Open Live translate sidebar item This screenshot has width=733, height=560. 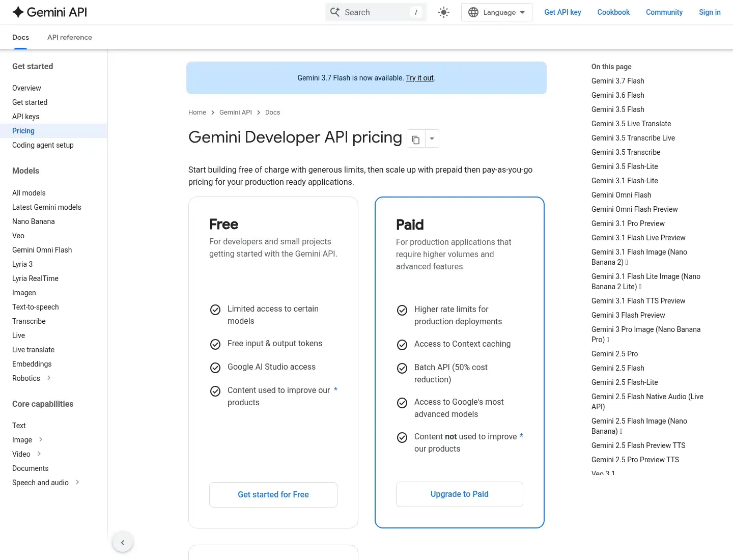tap(33, 350)
